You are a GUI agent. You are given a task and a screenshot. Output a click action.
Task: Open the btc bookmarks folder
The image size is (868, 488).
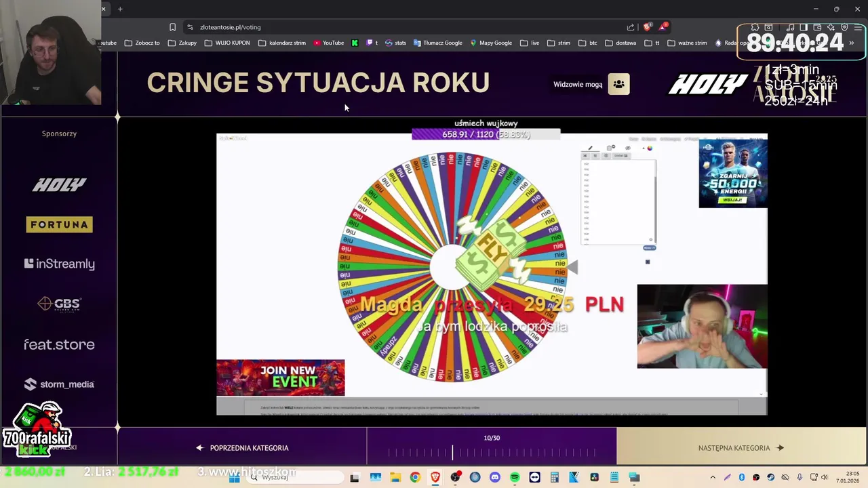[587, 43]
